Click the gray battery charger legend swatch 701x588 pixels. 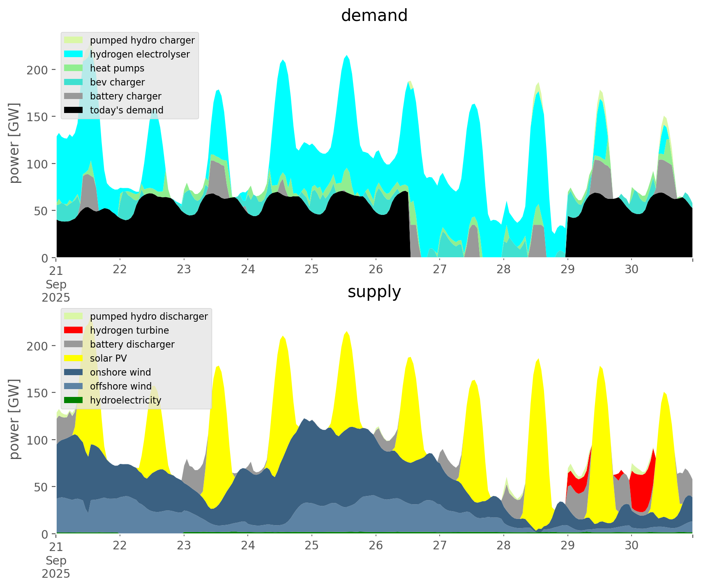click(x=74, y=96)
